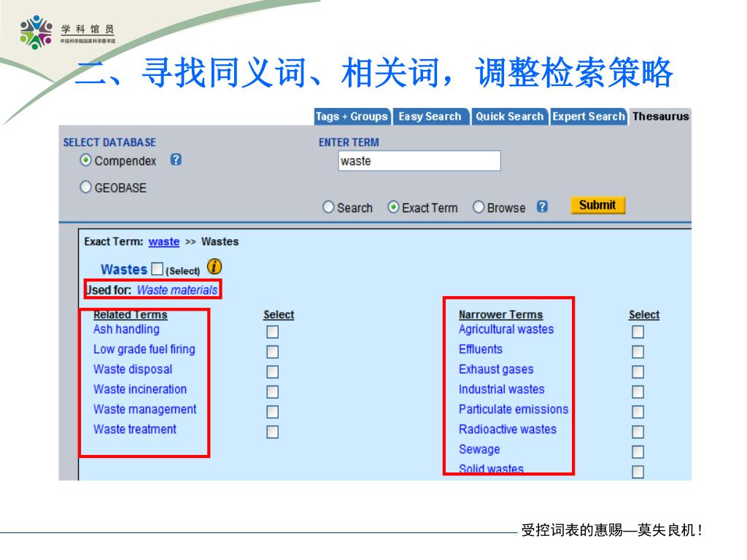The width and height of the screenshot is (747, 560).
Task: Open the Wastes info icon
Action: click(214, 267)
